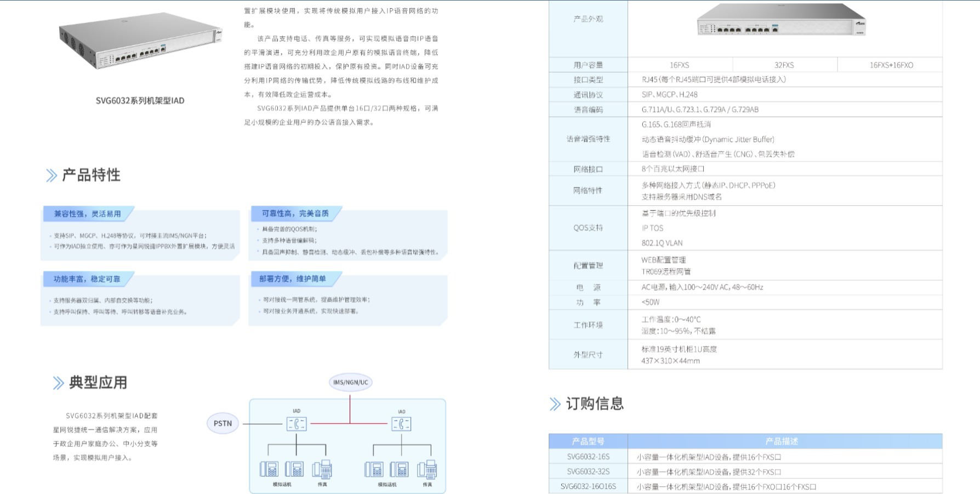This screenshot has width=980, height=494.
Task: Click the 接口类型 row label
Action: (588, 80)
